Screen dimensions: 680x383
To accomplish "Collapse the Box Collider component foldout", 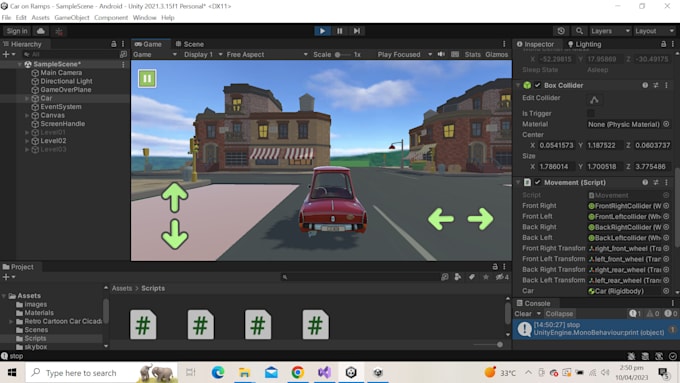I will (518, 85).
